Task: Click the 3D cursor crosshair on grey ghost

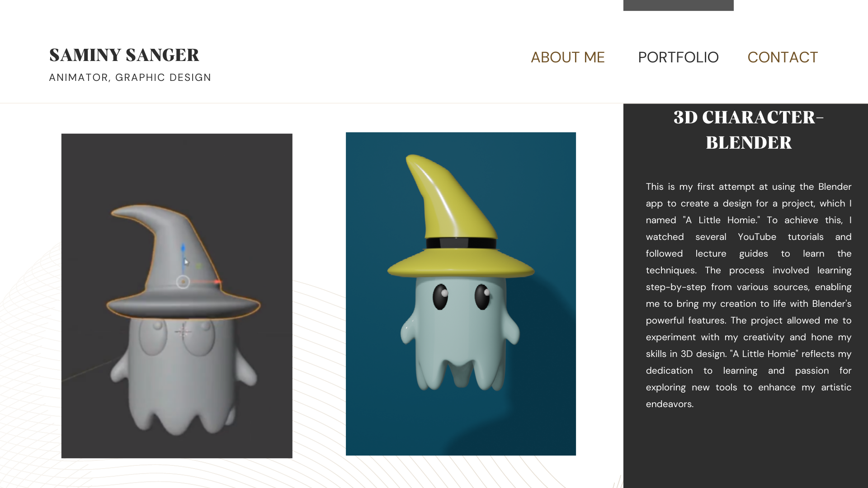Action: click(183, 332)
